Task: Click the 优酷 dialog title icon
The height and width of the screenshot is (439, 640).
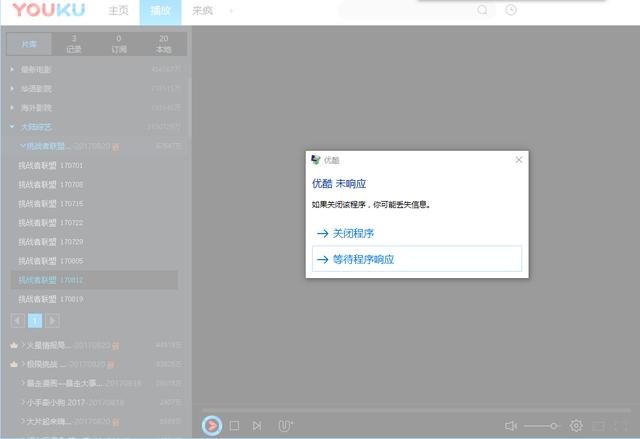Action: pos(316,160)
